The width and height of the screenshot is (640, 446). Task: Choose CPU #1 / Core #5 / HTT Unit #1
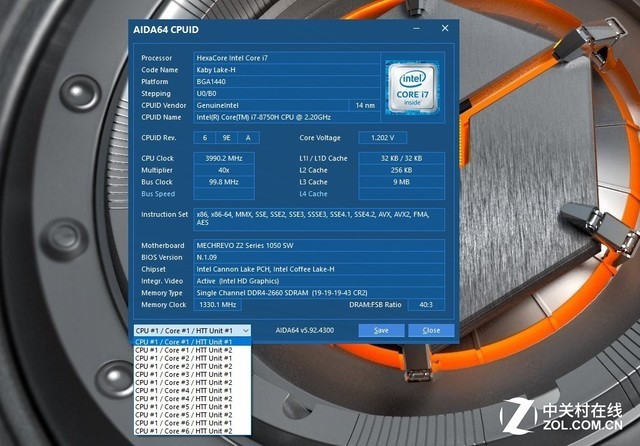(x=192, y=407)
